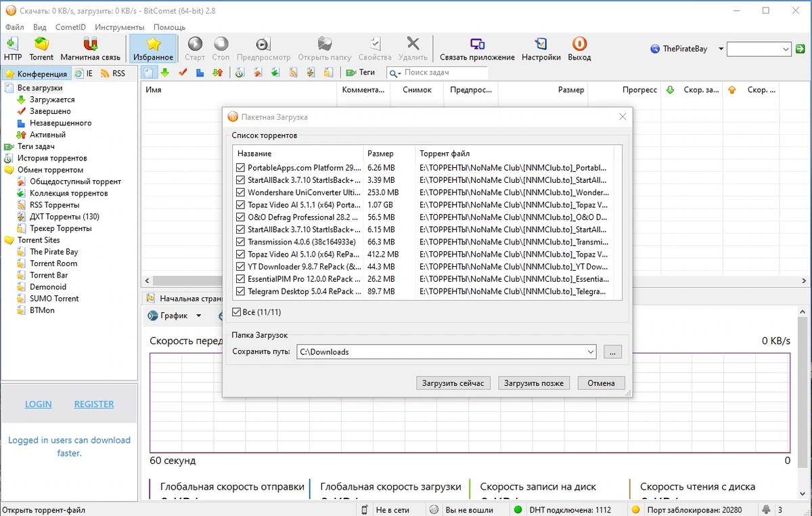This screenshot has height=516, width=812.
Task: Open the Вид menu
Action: pyautogui.click(x=40, y=27)
